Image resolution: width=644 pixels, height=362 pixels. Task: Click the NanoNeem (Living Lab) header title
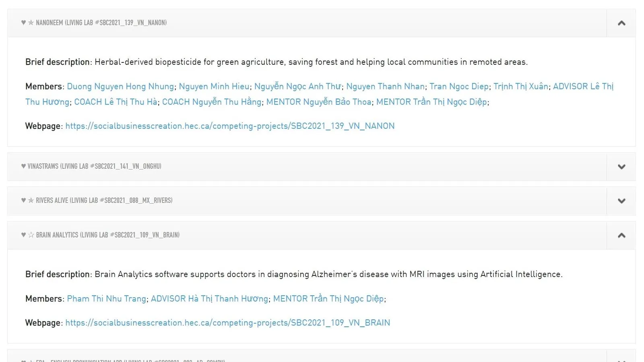pyautogui.click(x=101, y=23)
